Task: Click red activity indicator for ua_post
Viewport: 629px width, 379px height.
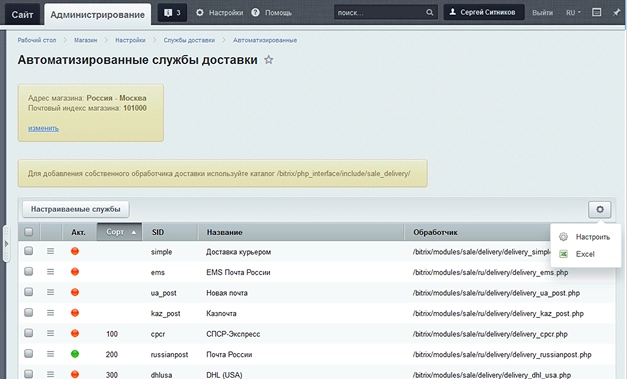Action: coord(75,292)
